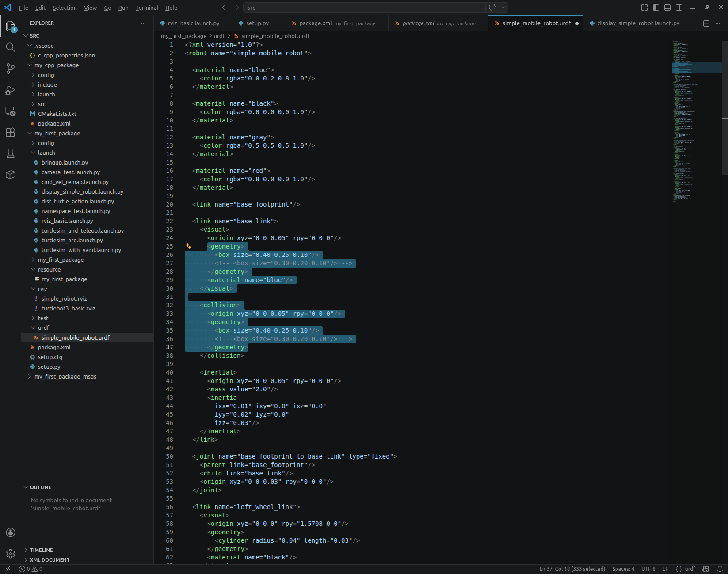Open Explorer views and more actions ellipsis
The height and width of the screenshot is (574, 728).
pyautogui.click(x=143, y=23)
